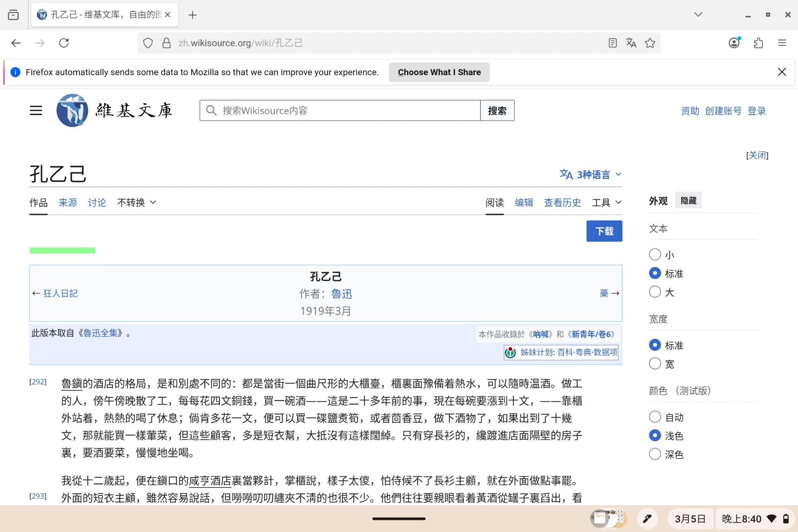Open the Firefox extensions puzzle icon
Screen dimensions: 798x532
[x=758, y=43]
